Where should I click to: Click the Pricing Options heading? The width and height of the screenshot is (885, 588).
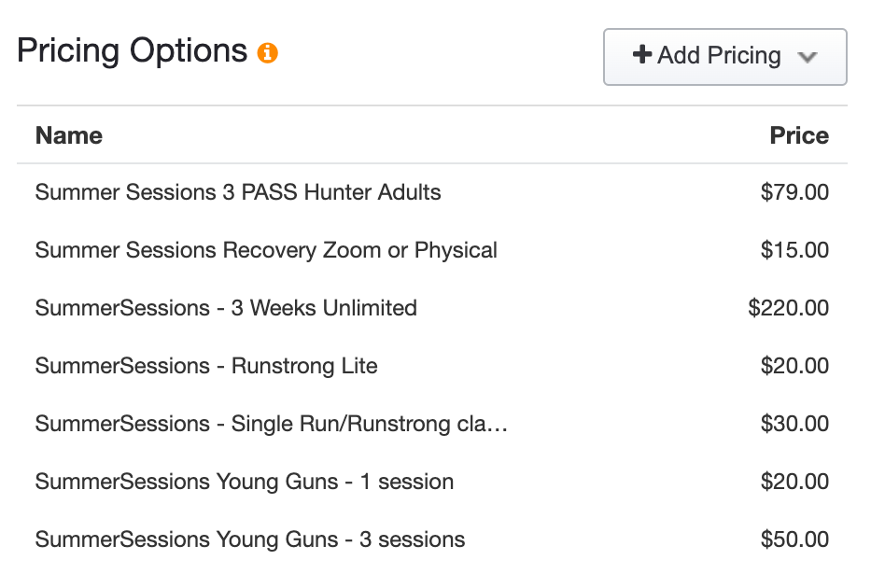132,50
